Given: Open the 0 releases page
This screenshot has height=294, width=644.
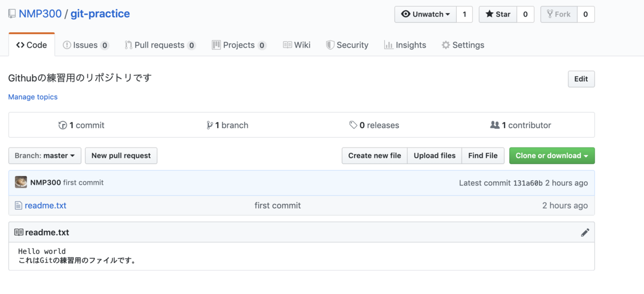Looking at the screenshot, I should point(374,125).
